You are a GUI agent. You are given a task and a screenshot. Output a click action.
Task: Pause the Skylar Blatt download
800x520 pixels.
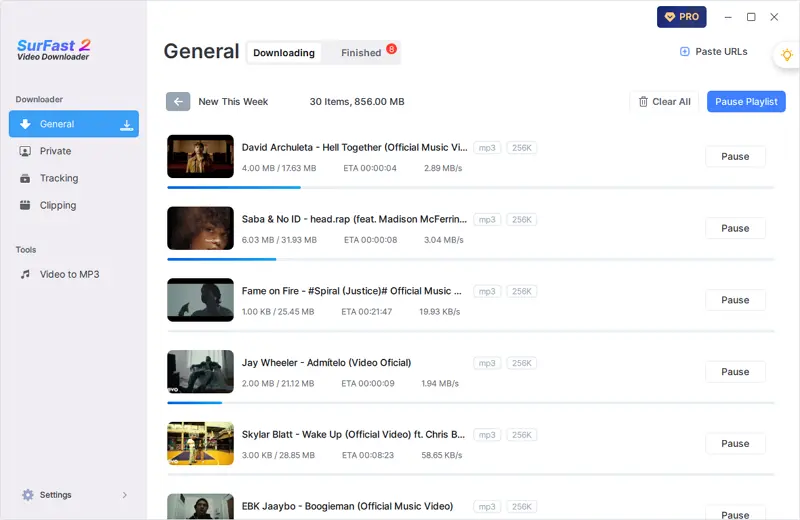click(x=735, y=443)
